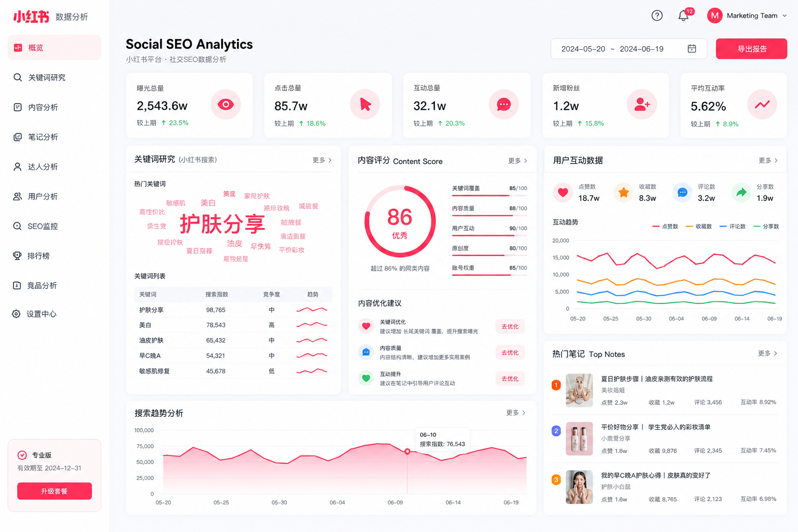Toggle 评论数 series in chart legend
Screen dimensions: 798x532
point(733,227)
